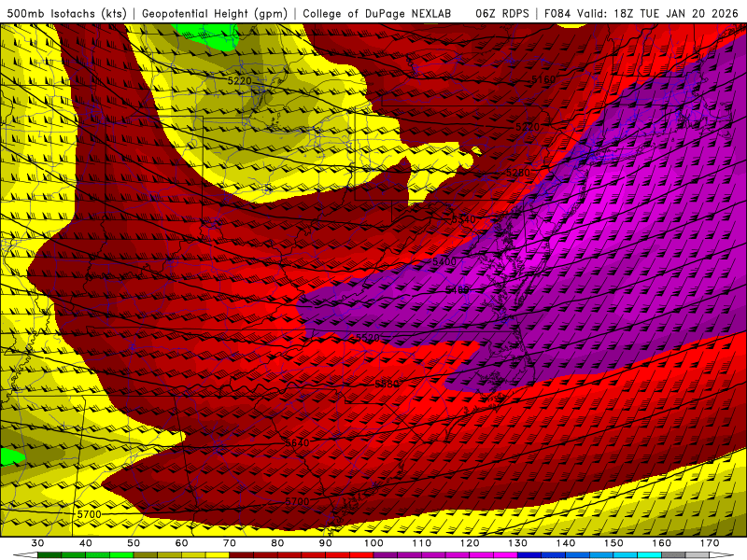Select the 80 legend value
This screenshot has width=747, height=560.
[x=277, y=543]
